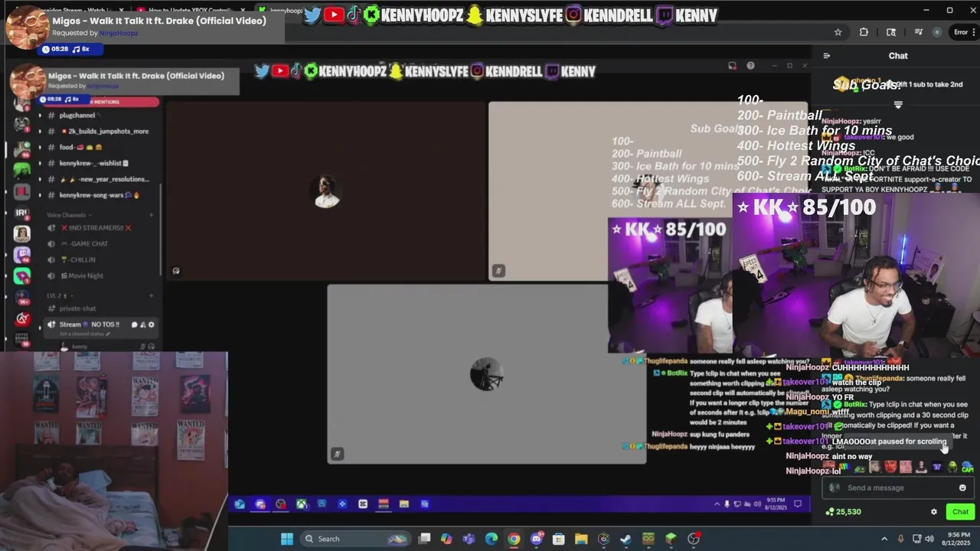Send message with green Chat button
Image resolution: width=980 pixels, height=551 pixels.
click(x=960, y=512)
